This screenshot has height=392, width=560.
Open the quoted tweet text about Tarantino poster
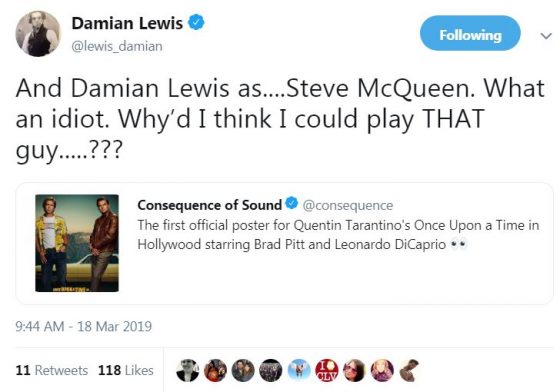(x=338, y=235)
